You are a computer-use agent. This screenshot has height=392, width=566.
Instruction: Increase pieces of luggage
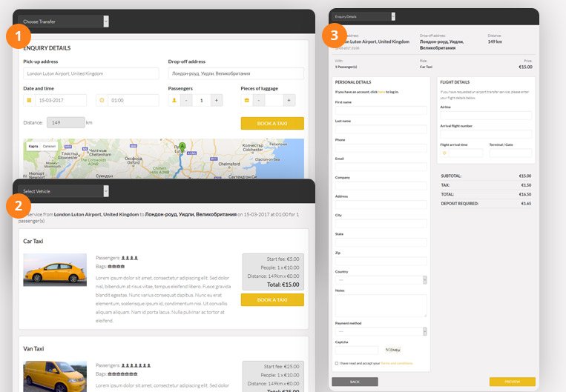[x=289, y=100]
